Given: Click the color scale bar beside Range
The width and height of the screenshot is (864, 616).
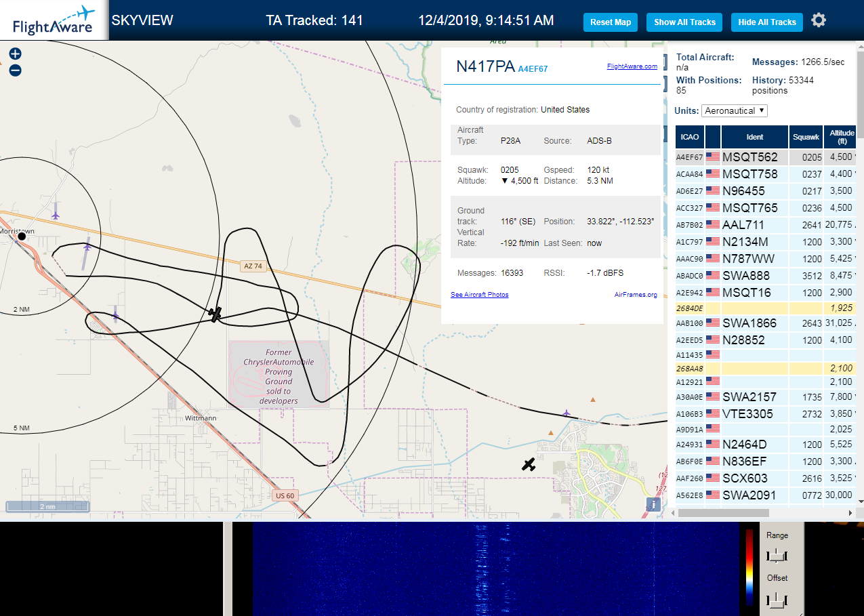Looking at the screenshot, I should point(749,567).
